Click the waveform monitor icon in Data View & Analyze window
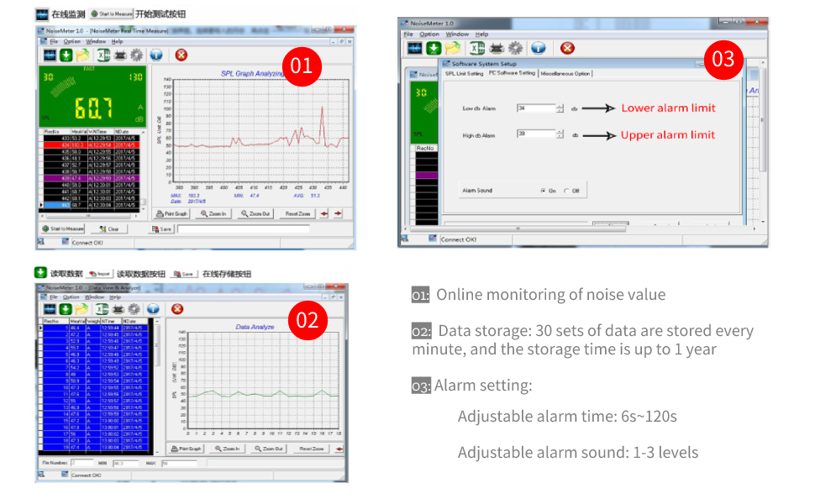Image resolution: width=815 pixels, height=504 pixels. pyautogui.click(x=50, y=309)
